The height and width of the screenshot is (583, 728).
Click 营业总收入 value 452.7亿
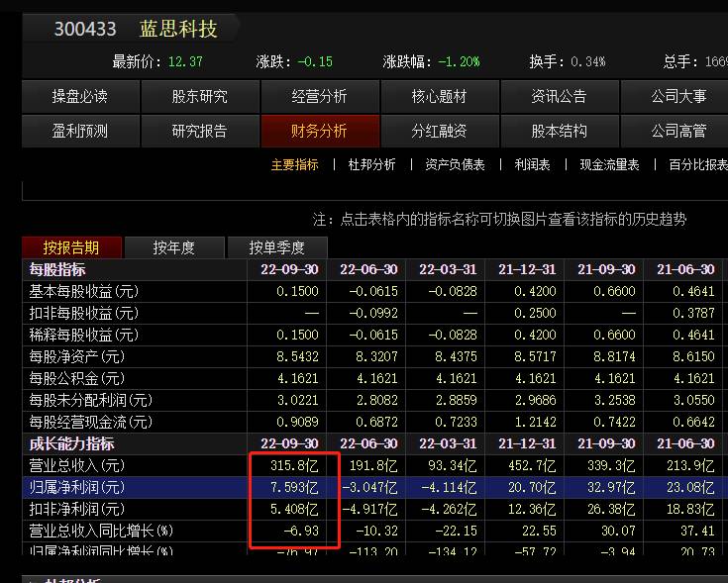click(532, 465)
